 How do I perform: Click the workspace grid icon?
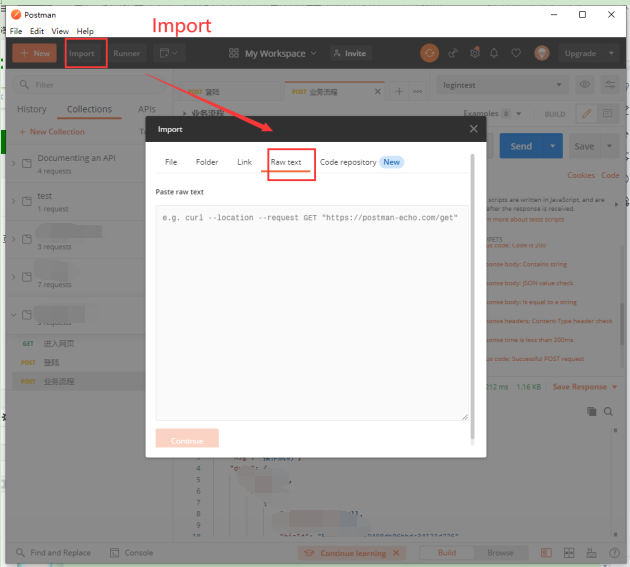click(x=233, y=53)
